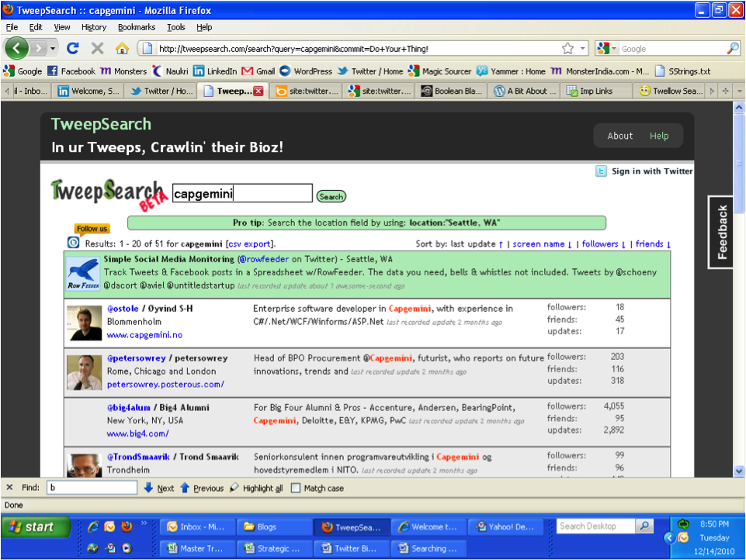Switch to the Imp Links tab
Image resolution: width=746 pixels, height=560 pixels.
pos(595,91)
